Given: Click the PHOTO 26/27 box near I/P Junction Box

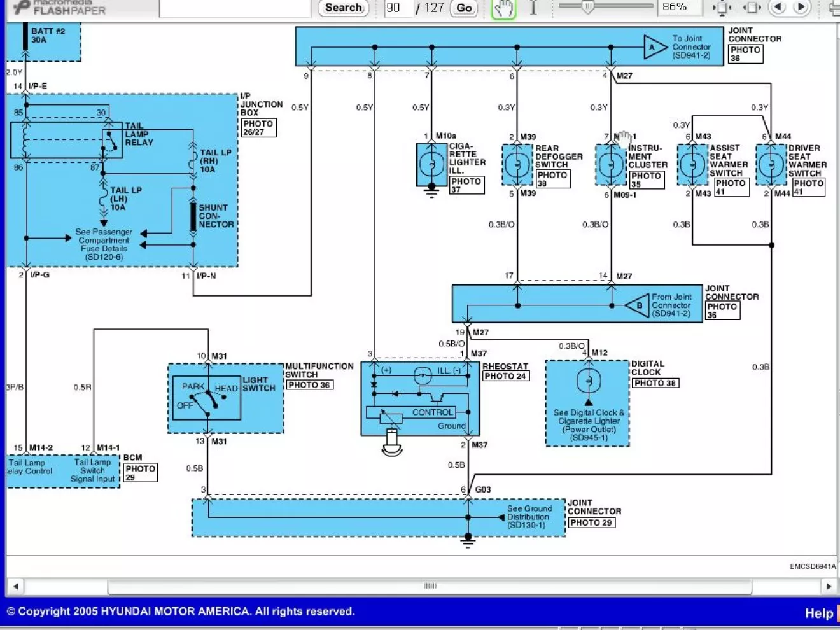Looking at the screenshot, I should click(x=258, y=128).
